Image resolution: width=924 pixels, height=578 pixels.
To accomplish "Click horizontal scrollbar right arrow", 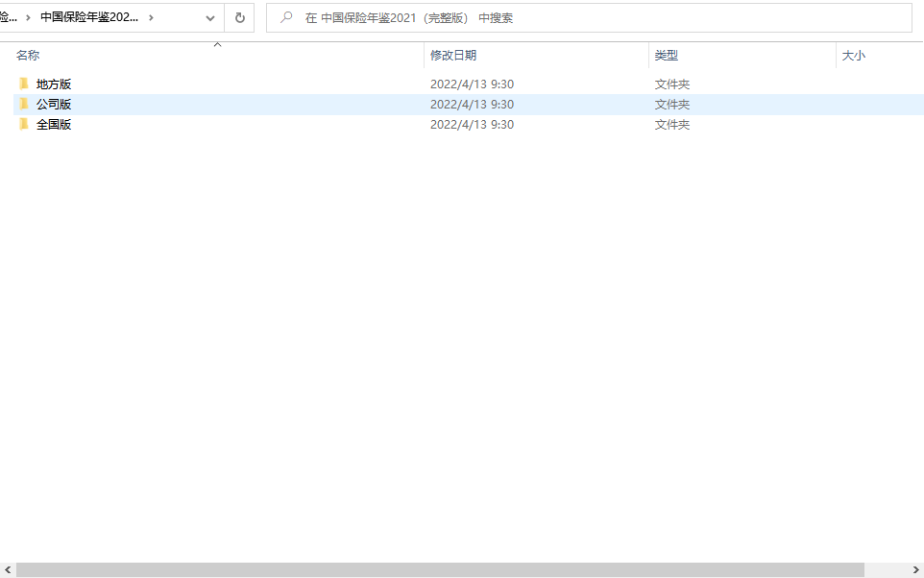I will [x=915, y=569].
